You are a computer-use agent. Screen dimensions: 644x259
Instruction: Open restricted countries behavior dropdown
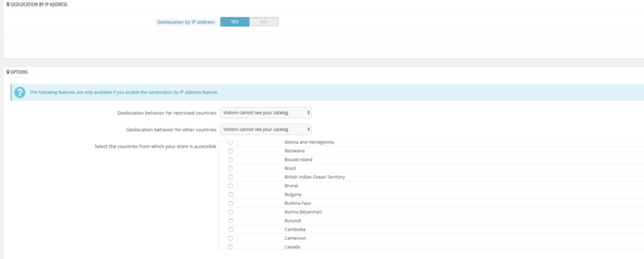tap(265, 113)
